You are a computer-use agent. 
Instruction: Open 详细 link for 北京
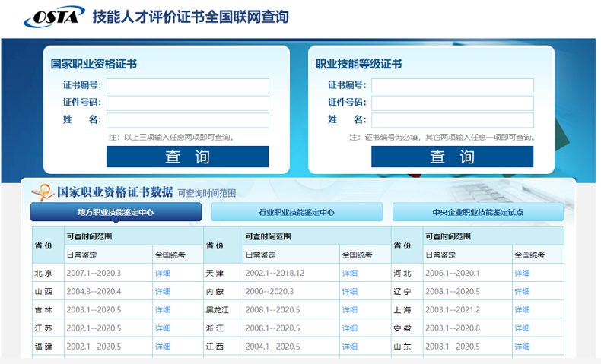click(163, 273)
